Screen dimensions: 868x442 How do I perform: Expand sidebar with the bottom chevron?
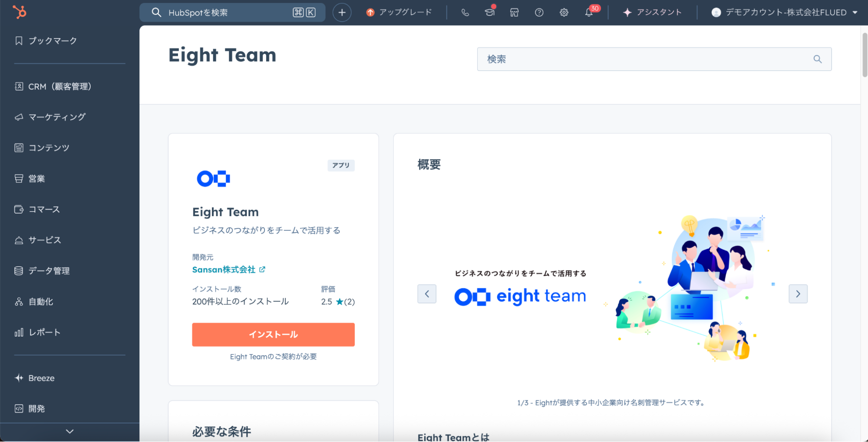point(69,431)
